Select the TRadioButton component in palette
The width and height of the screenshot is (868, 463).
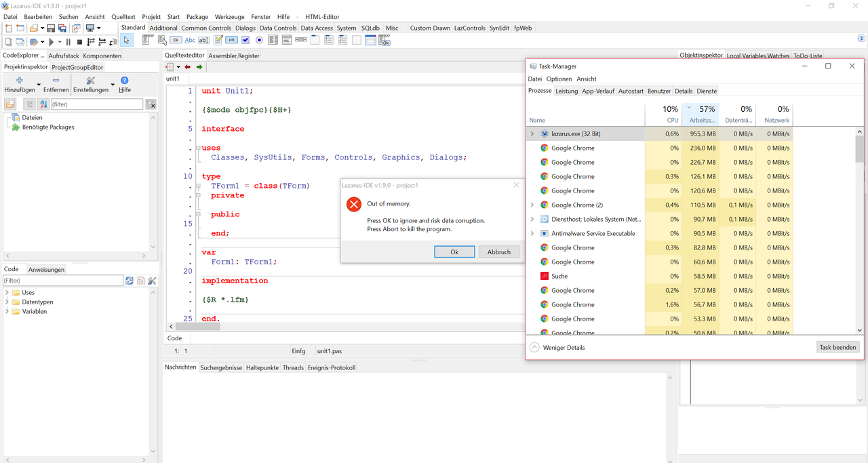click(259, 41)
